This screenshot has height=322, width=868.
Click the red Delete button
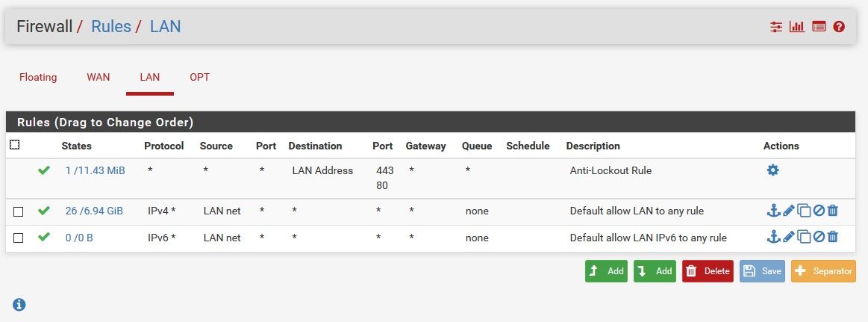click(708, 271)
